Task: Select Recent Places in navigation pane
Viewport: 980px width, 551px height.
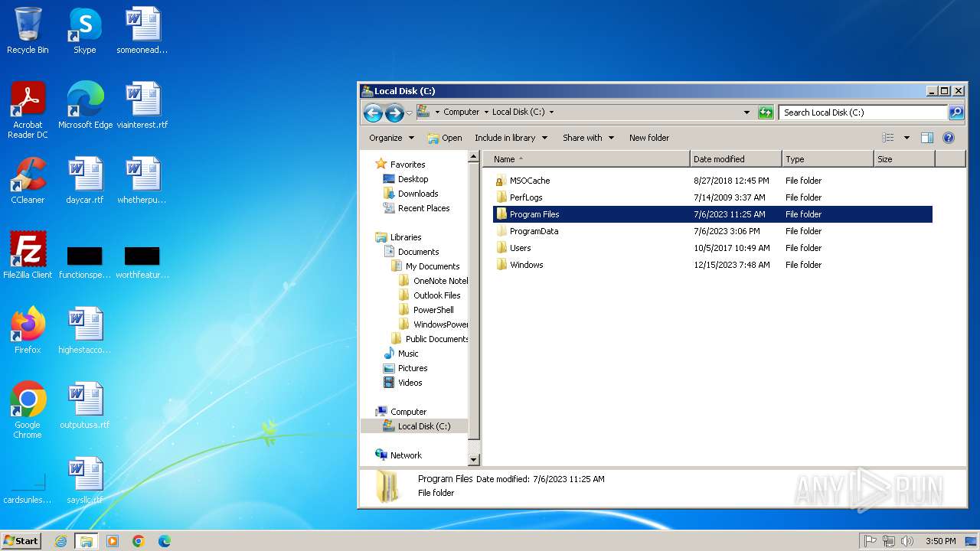Action: click(416, 208)
